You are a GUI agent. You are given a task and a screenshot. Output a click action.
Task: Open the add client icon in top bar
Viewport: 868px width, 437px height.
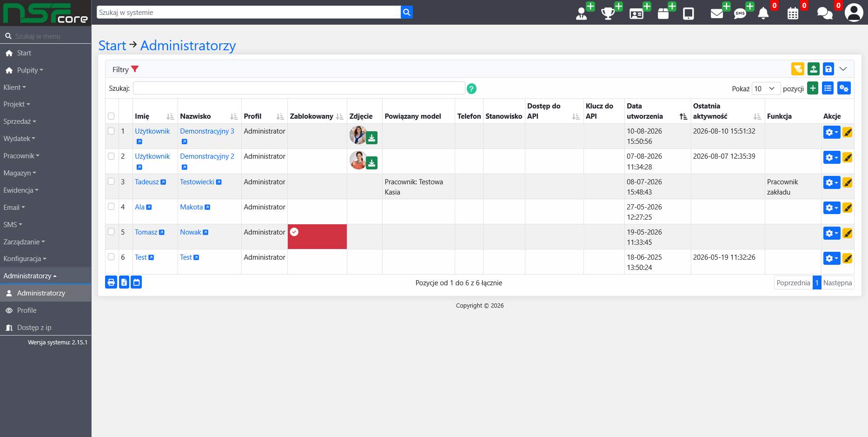click(x=583, y=13)
